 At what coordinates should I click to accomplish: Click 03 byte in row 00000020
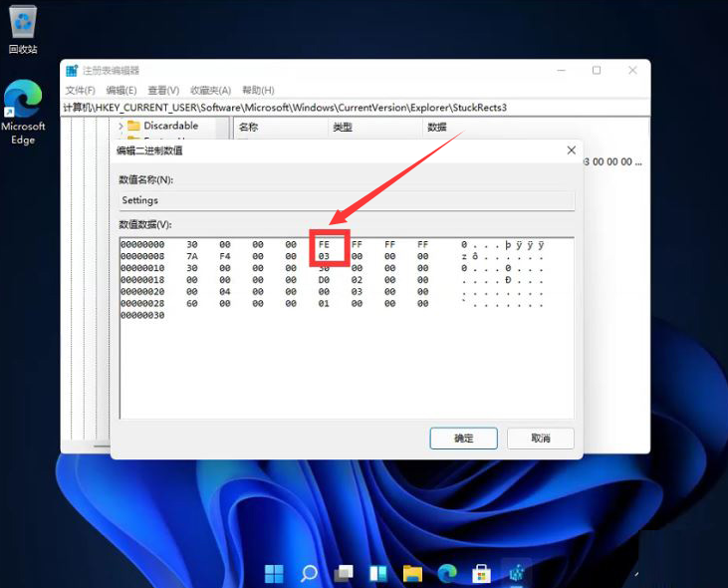click(358, 292)
